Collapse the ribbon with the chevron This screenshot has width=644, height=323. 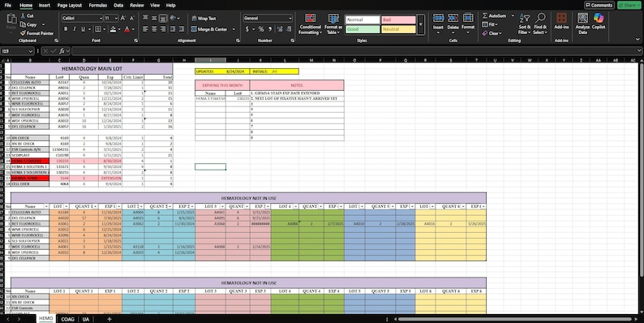coord(638,40)
